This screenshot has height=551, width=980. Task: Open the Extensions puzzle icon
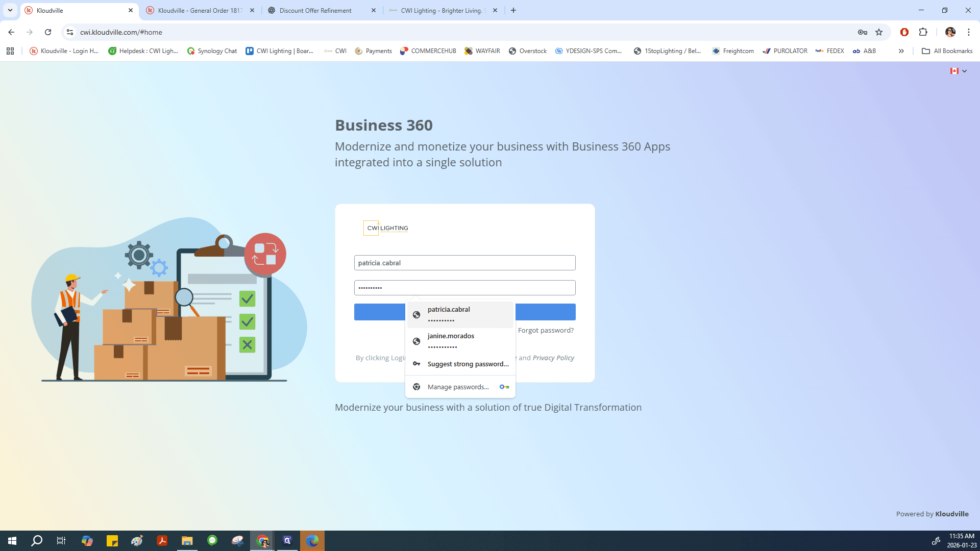pyautogui.click(x=923, y=32)
